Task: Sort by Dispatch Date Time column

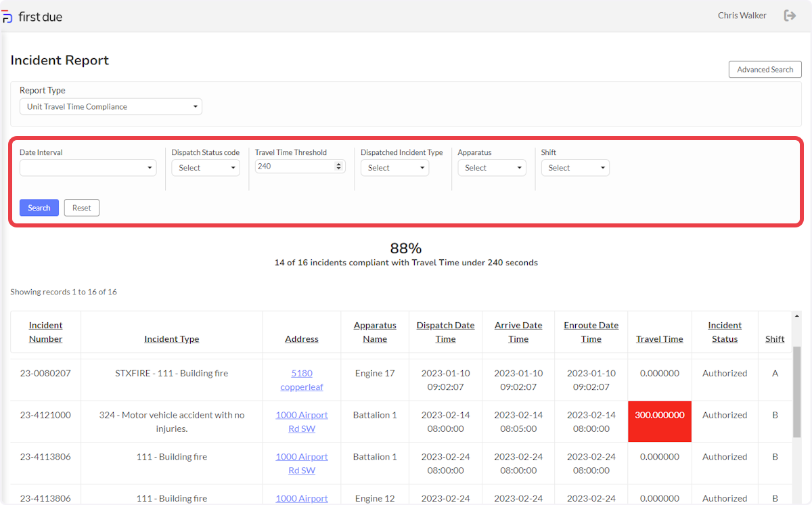Action: point(445,332)
